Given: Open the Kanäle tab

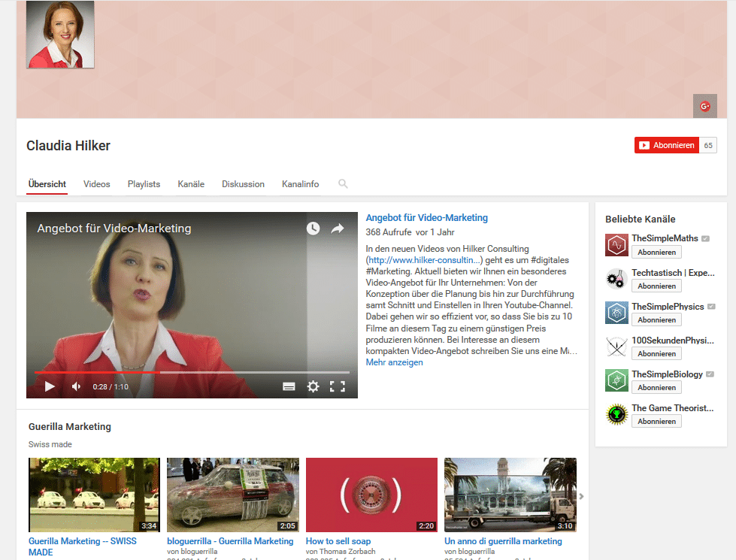Looking at the screenshot, I should pos(191,184).
